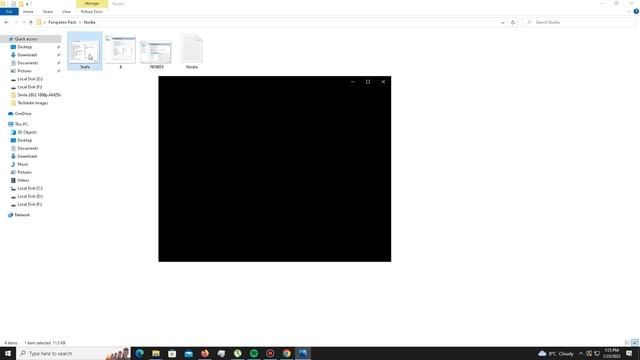Open the Recent locations dropdown arrow

click(24, 22)
